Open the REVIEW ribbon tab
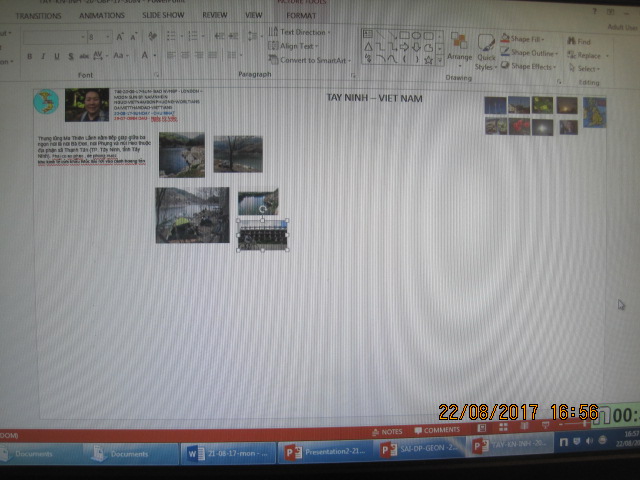The height and width of the screenshot is (480, 640). coord(215,15)
